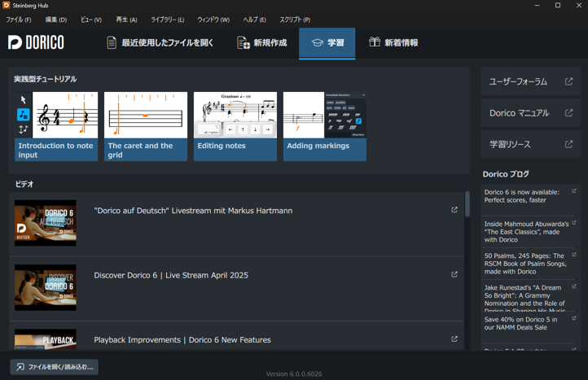The height and width of the screenshot is (380, 588).
Task: Open external link icon for 学習リソース
Action: pyautogui.click(x=568, y=144)
